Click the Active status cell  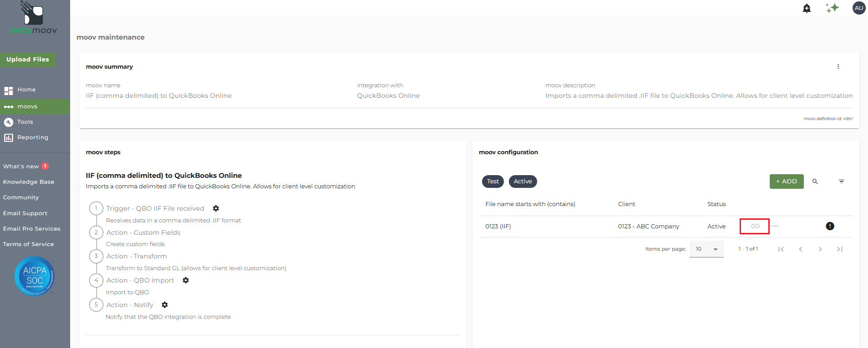pyautogui.click(x=716, y=227)
